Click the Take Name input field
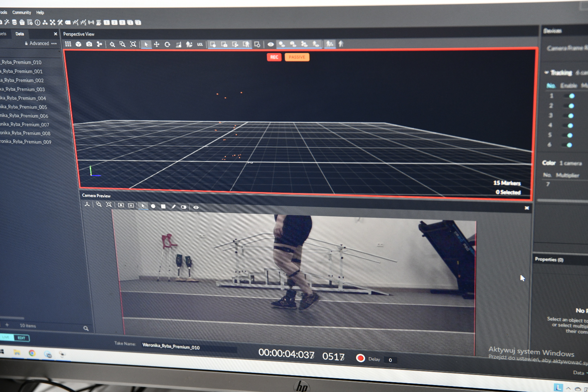The width and height of the screenshot is (588, 392). [189, 347]
